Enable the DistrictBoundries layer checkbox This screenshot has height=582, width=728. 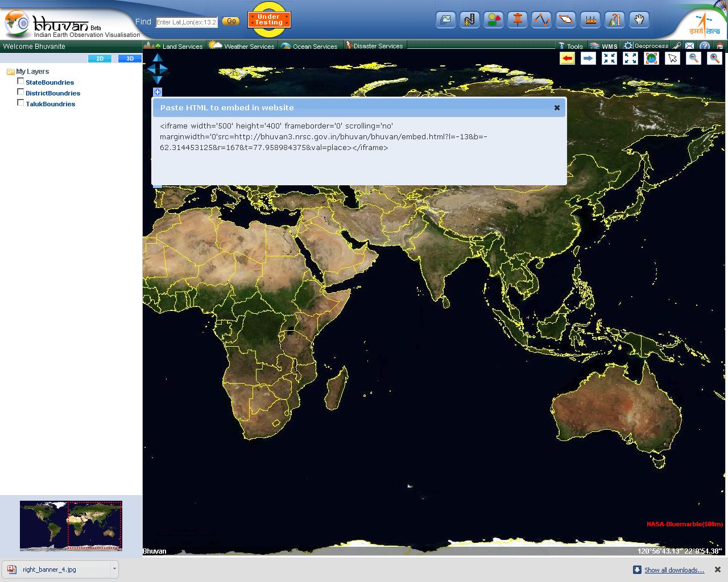(x=20, y=92)
